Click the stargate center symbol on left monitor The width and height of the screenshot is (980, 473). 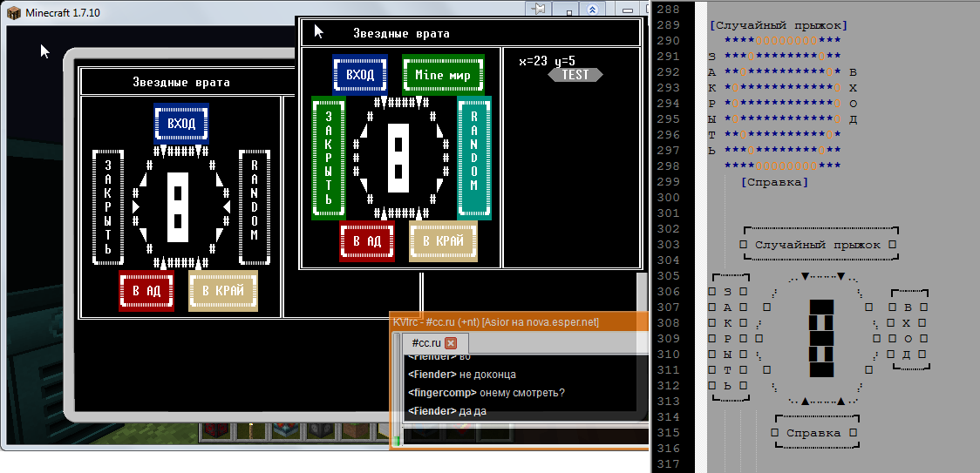pyautogui.click(x=178, y=206)
